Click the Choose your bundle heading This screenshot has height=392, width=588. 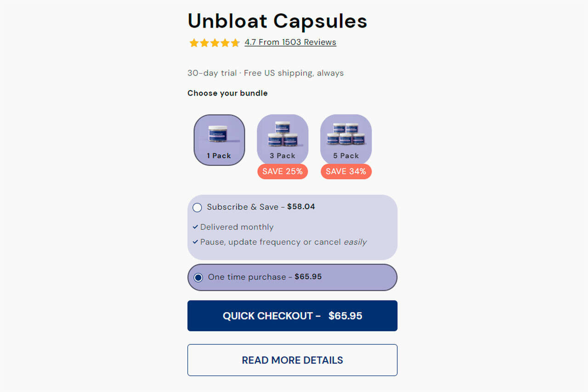pyautogui.click(x=227, y=93)
